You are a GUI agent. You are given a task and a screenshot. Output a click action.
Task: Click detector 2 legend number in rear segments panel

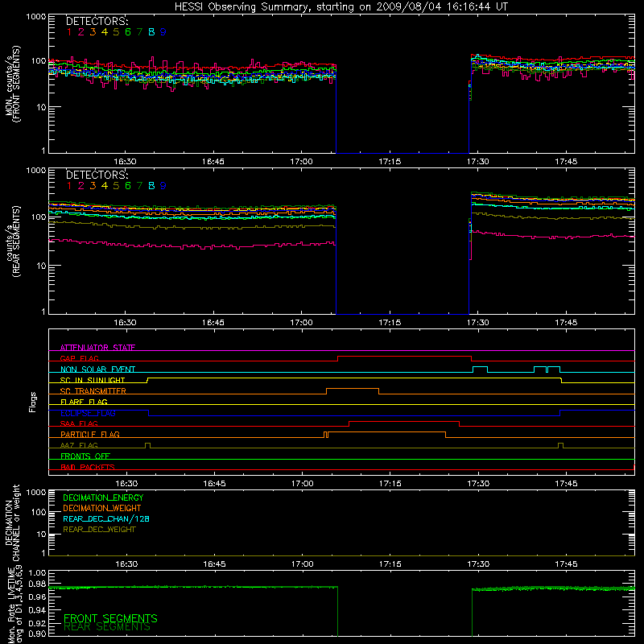coord(81,186)
